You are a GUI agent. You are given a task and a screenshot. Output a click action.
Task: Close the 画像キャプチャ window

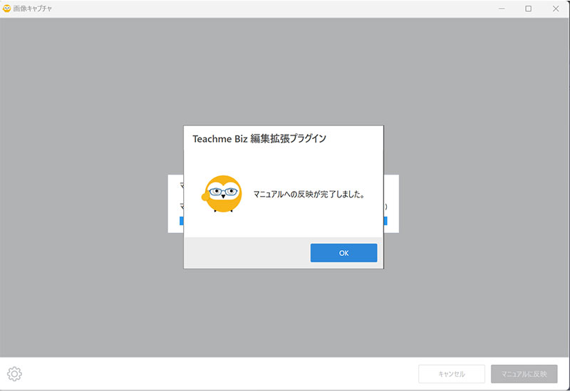[556, 9]
